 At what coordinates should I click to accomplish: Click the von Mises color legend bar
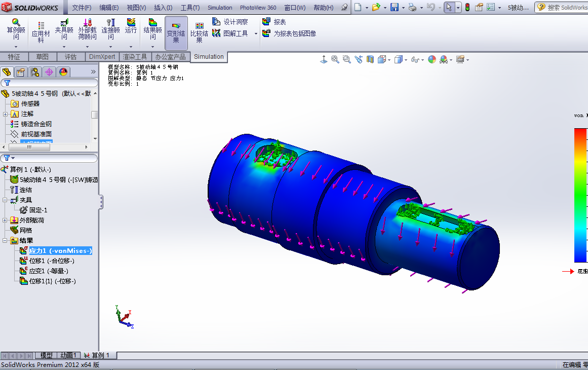tap(581, 195)
